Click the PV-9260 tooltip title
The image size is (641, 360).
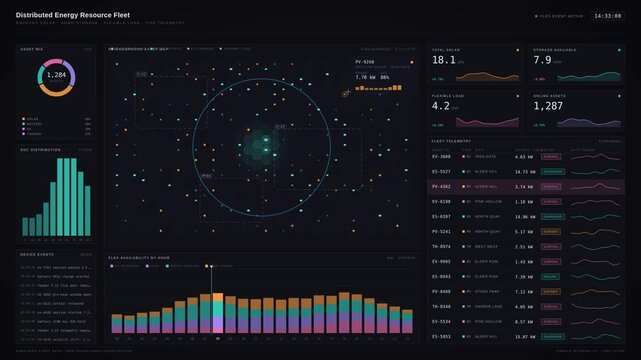(x=365, y=62)
